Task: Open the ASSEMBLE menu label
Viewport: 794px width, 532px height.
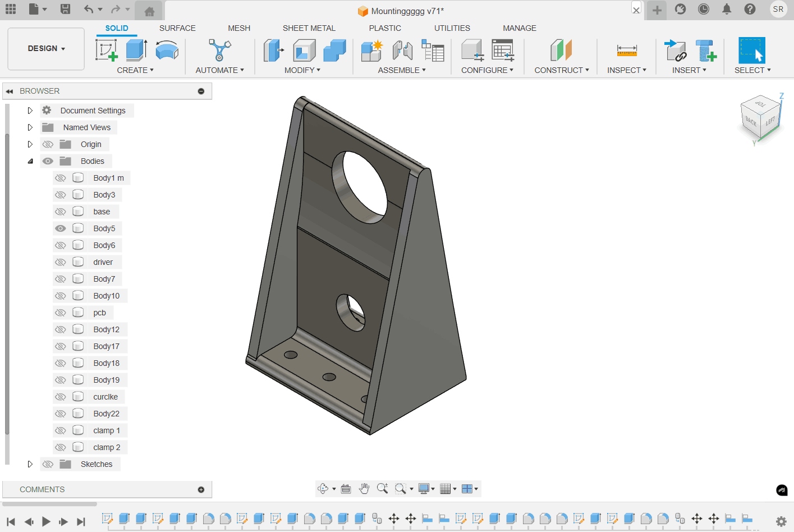Action: point(402,70)
